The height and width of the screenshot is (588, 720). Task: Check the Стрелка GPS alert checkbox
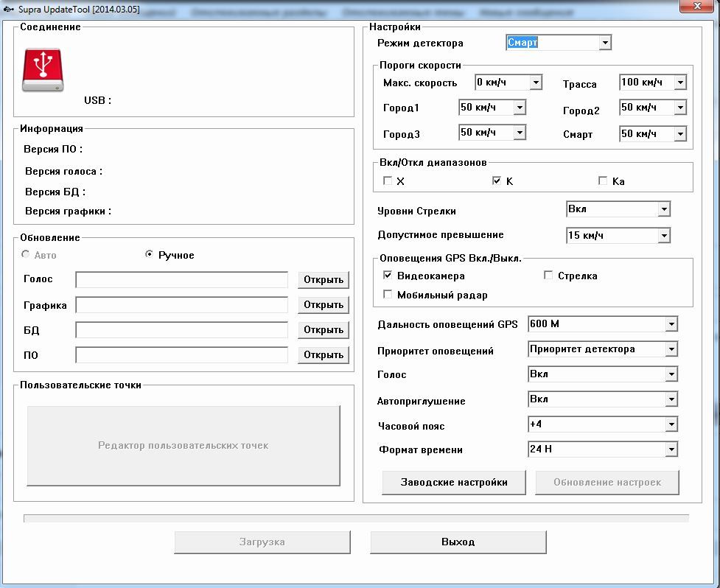click(x=548, y=276)
